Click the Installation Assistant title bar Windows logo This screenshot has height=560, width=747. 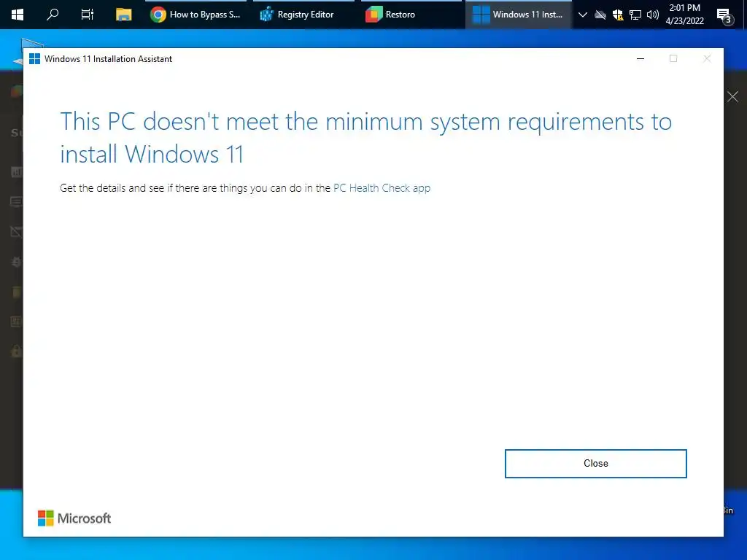(34, 58)
